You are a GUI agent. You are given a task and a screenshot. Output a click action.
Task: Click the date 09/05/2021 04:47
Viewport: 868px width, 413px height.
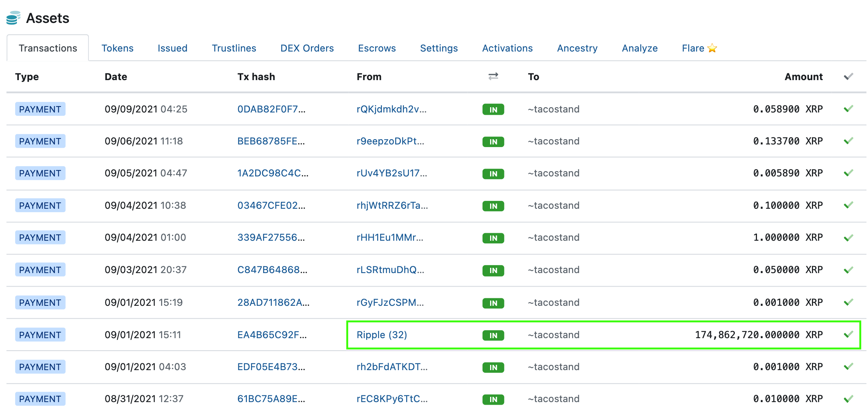(146, 173)
